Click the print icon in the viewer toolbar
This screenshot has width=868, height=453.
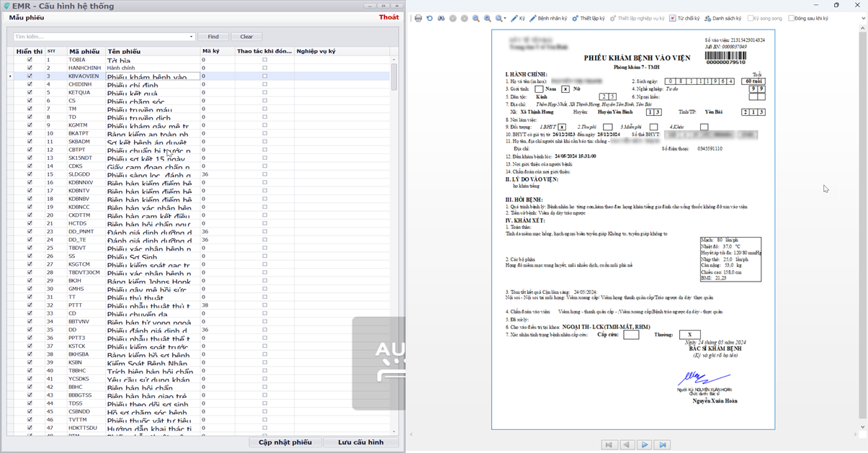[419, 19]
